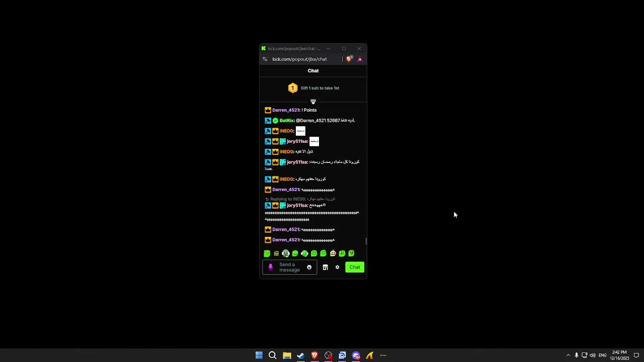
Task: Click the green Chat send button
Action: [355, 267]
